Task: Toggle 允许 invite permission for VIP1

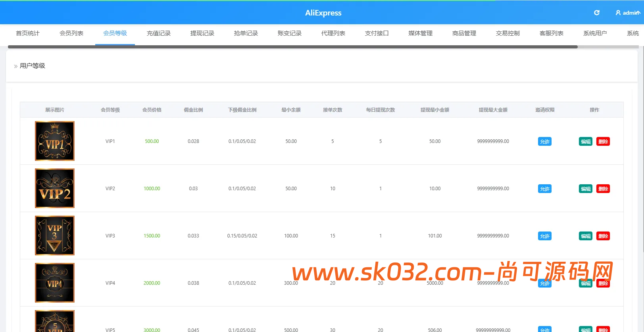Action: tap(545, 141)
